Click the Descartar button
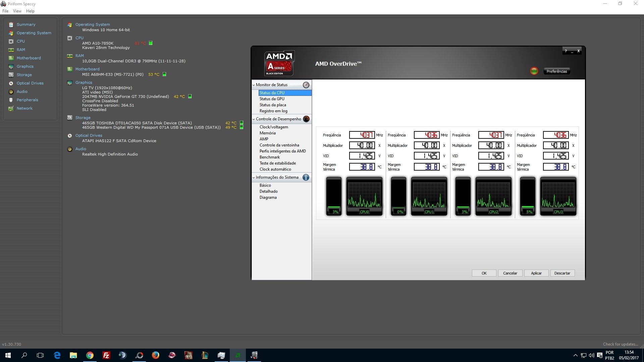The height and width of the screenshot is (362, 644). click(562, 273)
